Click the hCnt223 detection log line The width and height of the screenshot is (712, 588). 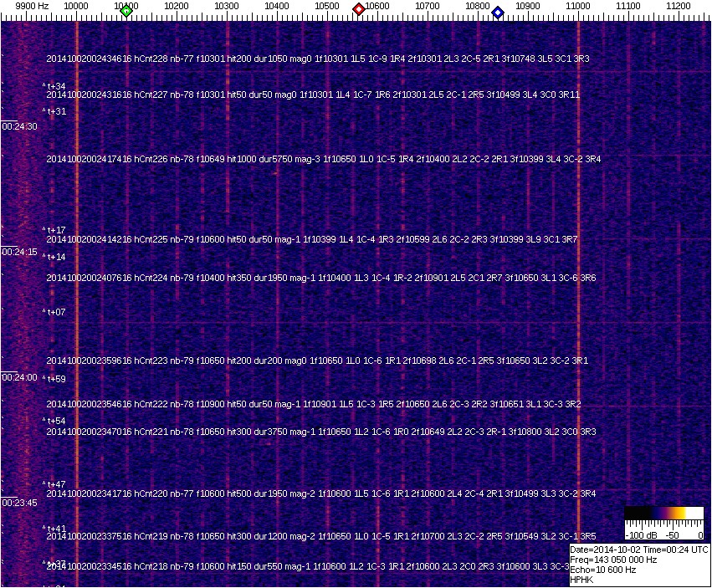[x=318, y=360]
